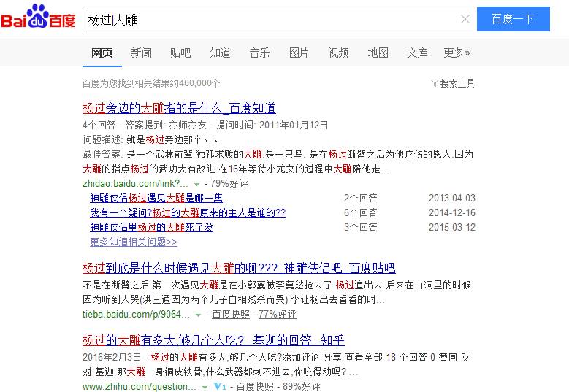Open the 地图 tab
This screenshot has width=569, height=392.
click(x=378, y=53)
